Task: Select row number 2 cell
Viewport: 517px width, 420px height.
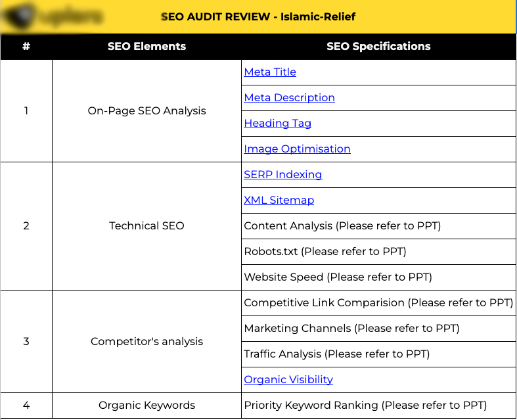Action: click(x=26, y=226)
